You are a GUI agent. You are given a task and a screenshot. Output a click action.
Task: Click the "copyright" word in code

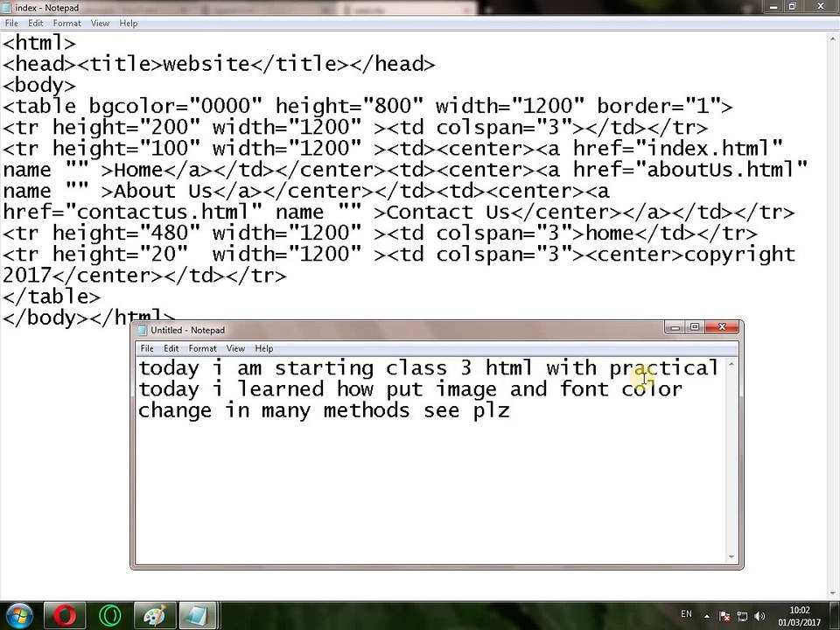739,255
